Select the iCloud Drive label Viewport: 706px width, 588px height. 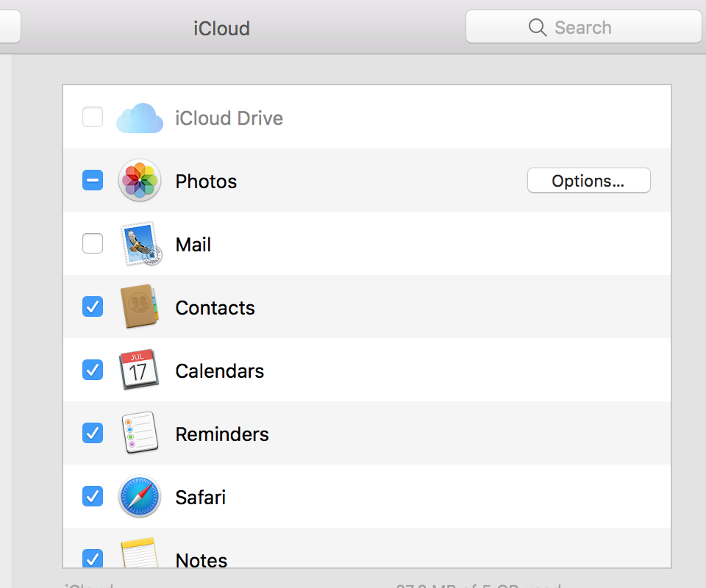click(x=229, y=118)
